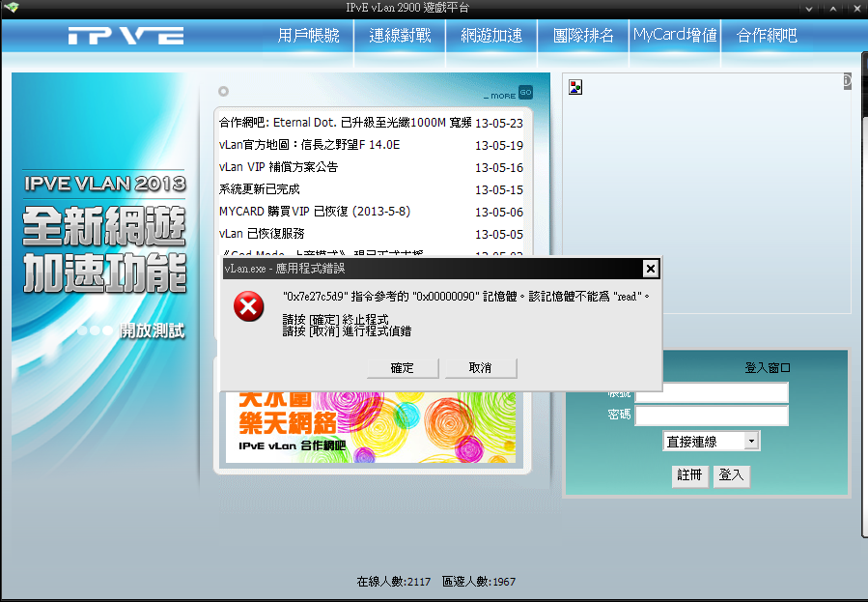Click the broken image icon in right panel
Viewport: 868px width, 602px height.
tap(575, 87)
